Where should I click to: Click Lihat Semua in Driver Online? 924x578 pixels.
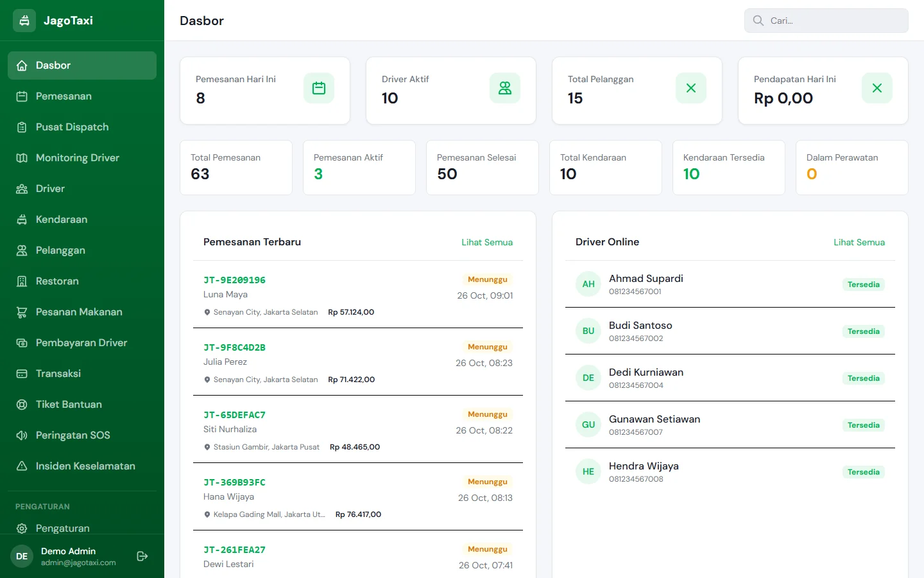click(859, 242)
